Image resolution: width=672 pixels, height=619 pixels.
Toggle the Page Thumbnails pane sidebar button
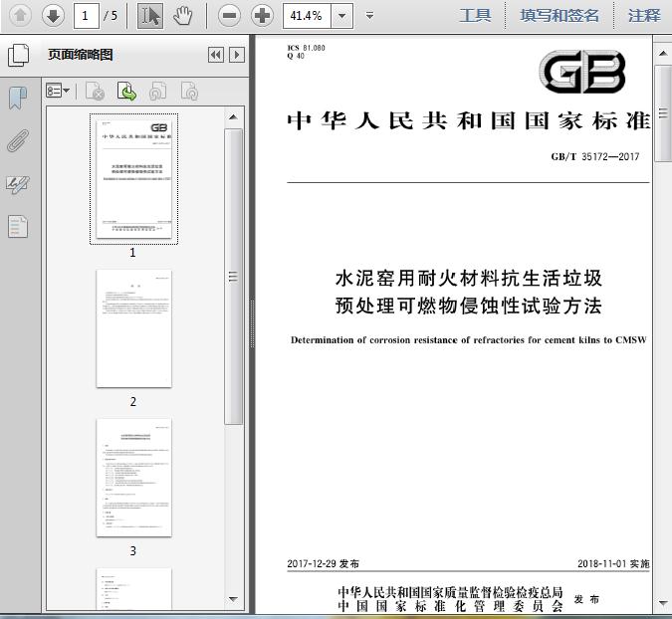[x=18, y=55]
